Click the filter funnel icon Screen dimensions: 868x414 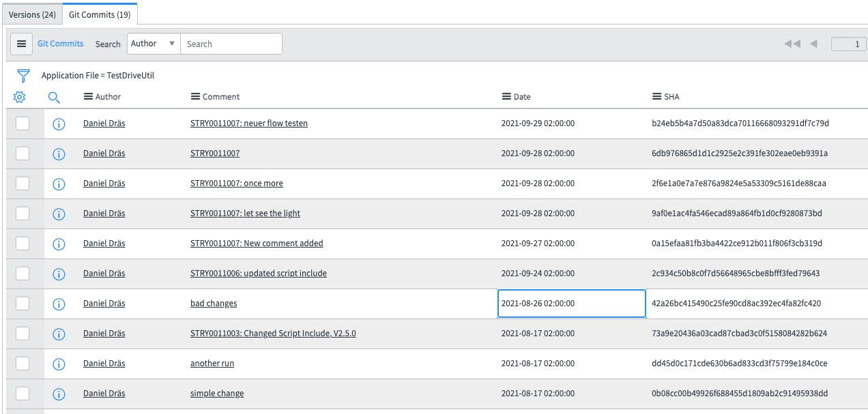click(24, 76)
